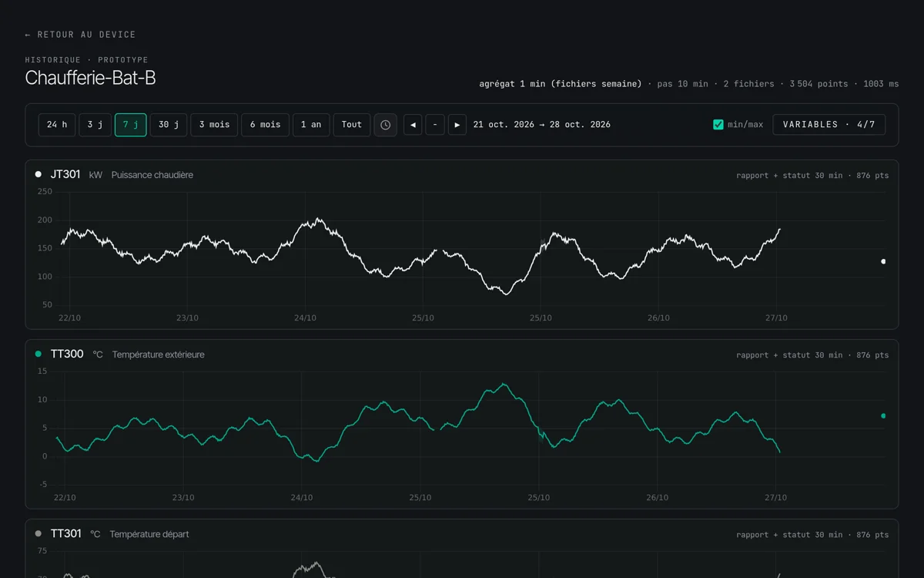Show the full history with Tout
The image size is (924, 578).
tap(352, 125)
